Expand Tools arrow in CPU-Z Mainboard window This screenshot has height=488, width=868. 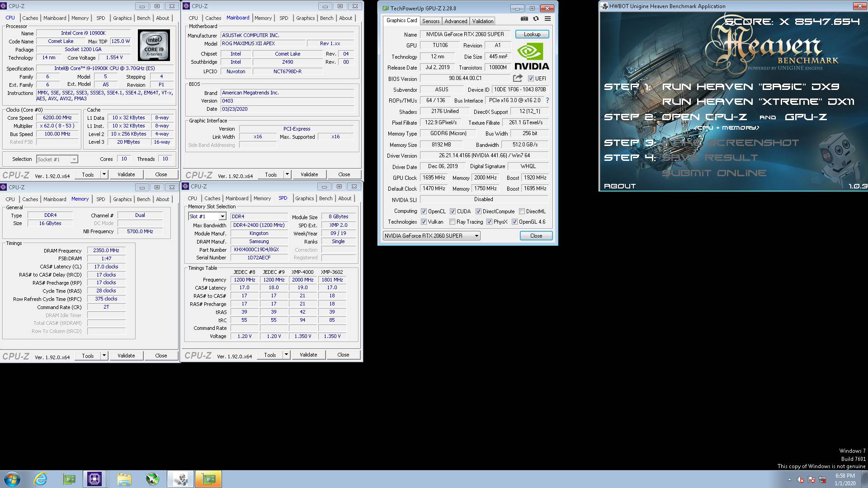point(287,174)
